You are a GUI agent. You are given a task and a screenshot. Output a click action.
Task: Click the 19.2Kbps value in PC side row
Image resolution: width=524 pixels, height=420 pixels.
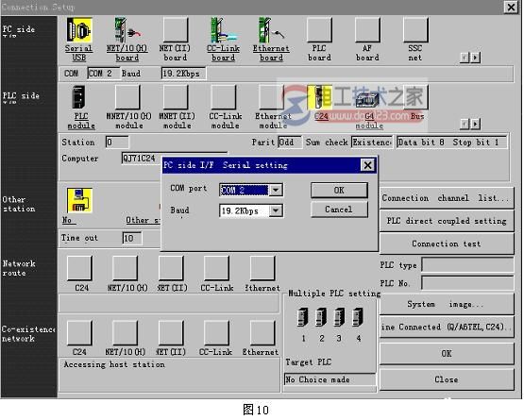[184, 74]
